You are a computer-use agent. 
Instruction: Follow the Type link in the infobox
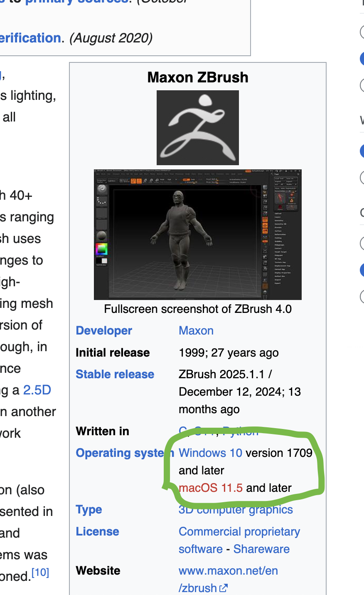(x=89, y=510)
